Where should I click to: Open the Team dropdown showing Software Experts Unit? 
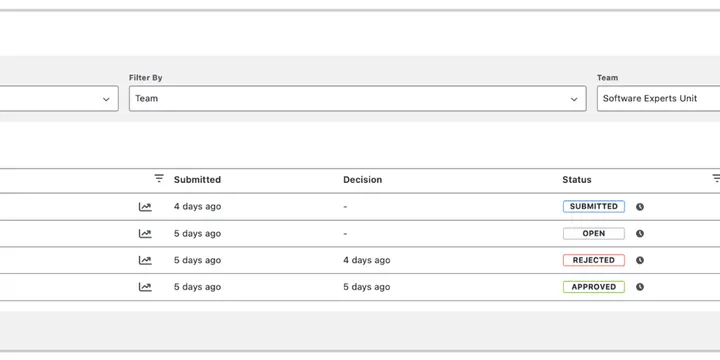[658, 98]
